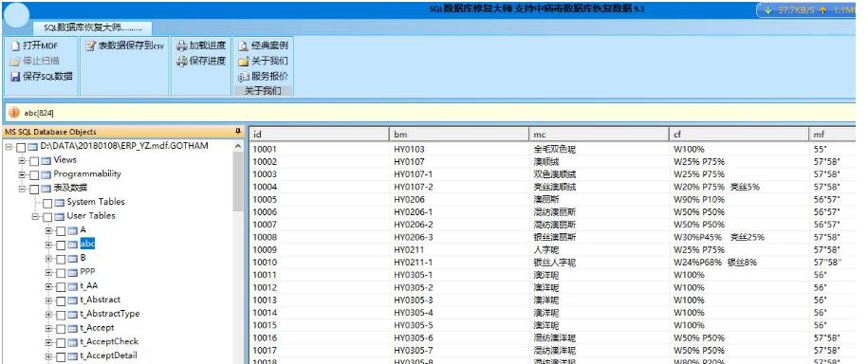Click the tree panel vertical scrollbar thumb
Viewport: 868px width, 364px height.
pyautogui.click(x=238, y=181)
